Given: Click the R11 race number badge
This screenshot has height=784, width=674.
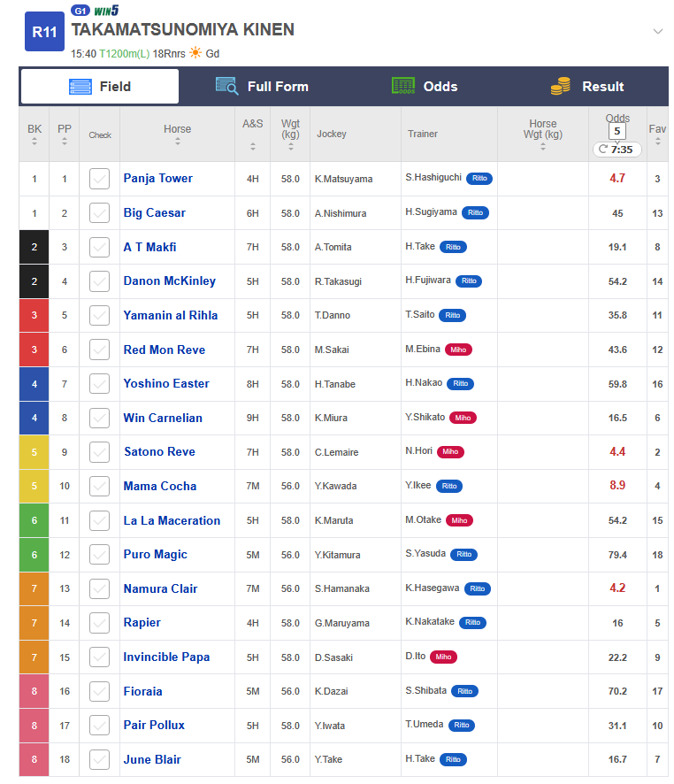Looking at the screenshot, I should [x=44, y=32].
